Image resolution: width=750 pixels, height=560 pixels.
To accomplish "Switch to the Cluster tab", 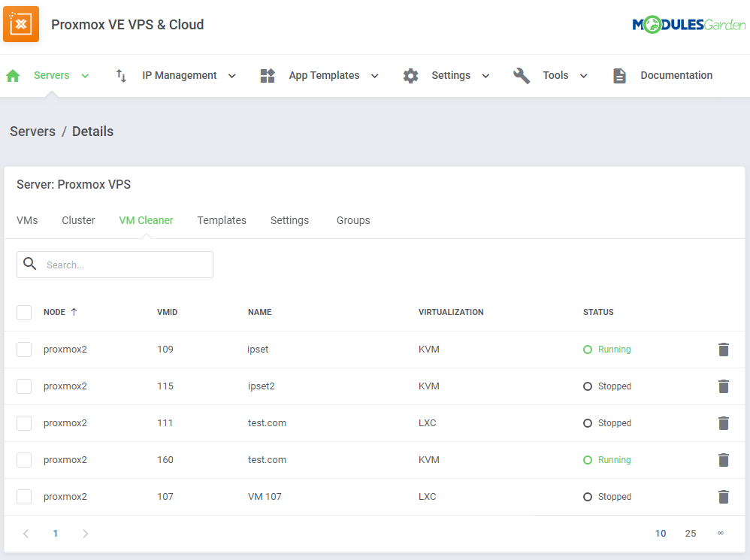I will point(78,220).
